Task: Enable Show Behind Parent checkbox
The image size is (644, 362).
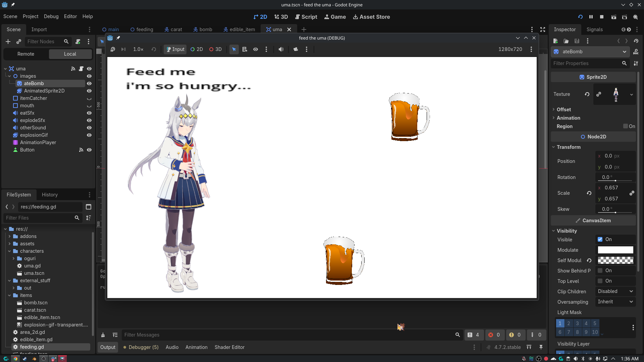Action: [x=600, y=270]
